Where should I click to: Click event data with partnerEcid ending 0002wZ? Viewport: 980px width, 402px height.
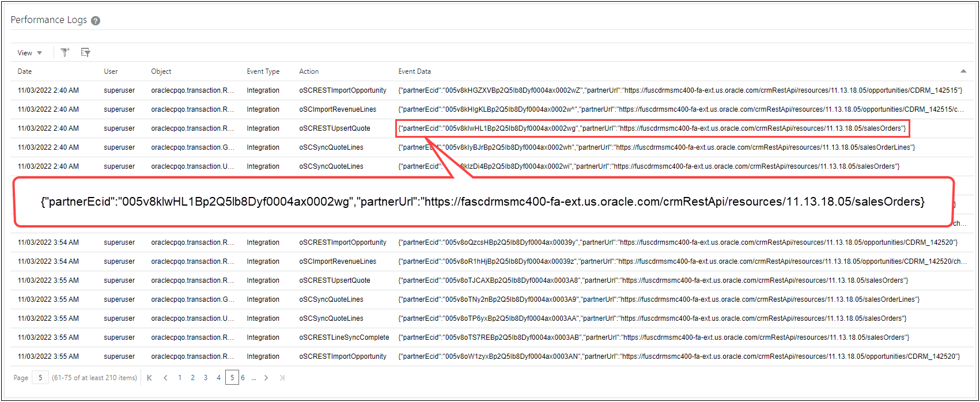click(x=680, y=90)
